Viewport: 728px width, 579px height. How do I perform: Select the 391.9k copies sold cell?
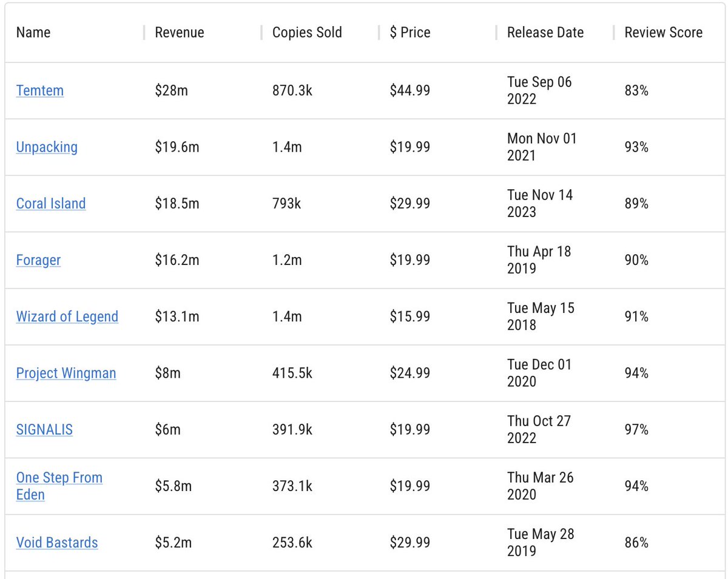click(292, 429)
